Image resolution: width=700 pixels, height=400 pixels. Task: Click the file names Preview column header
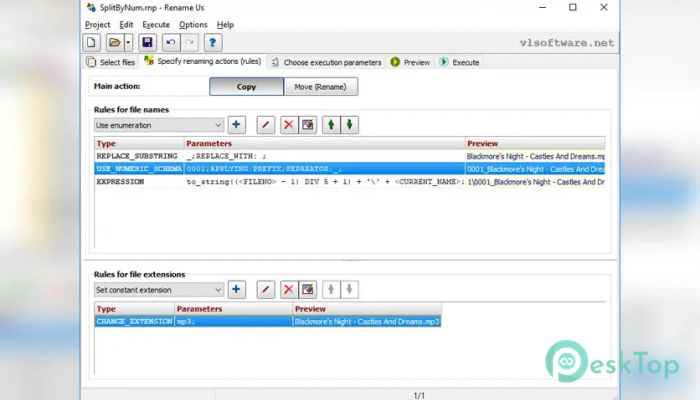click(x=535, y=143)
